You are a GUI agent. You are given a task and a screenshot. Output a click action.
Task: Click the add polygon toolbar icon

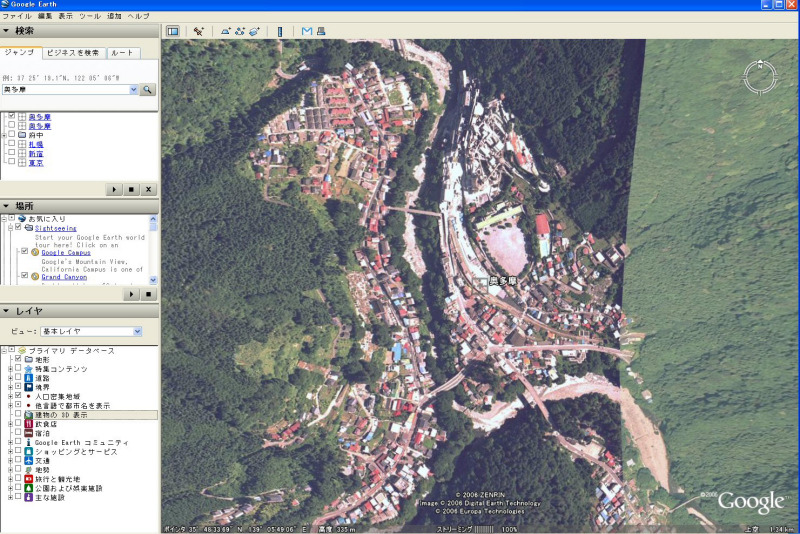click(225, 31)
